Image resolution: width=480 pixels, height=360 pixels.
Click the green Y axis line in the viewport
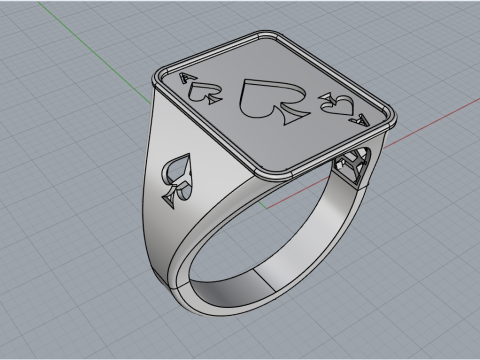(93, 52)
